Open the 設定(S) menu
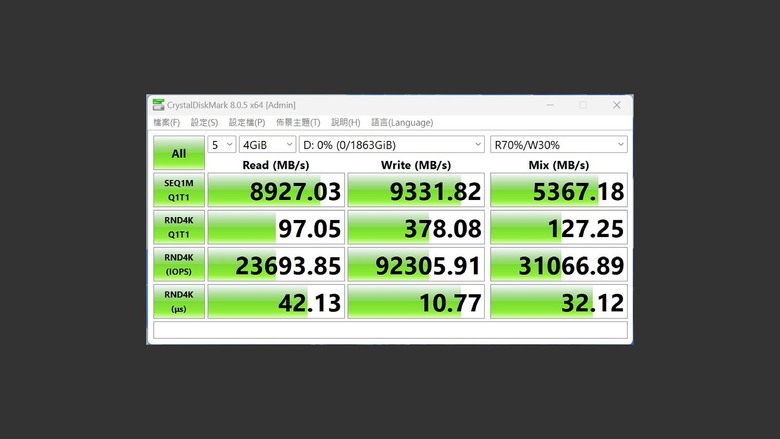780x439 pixels. click(x=204, y=122)
